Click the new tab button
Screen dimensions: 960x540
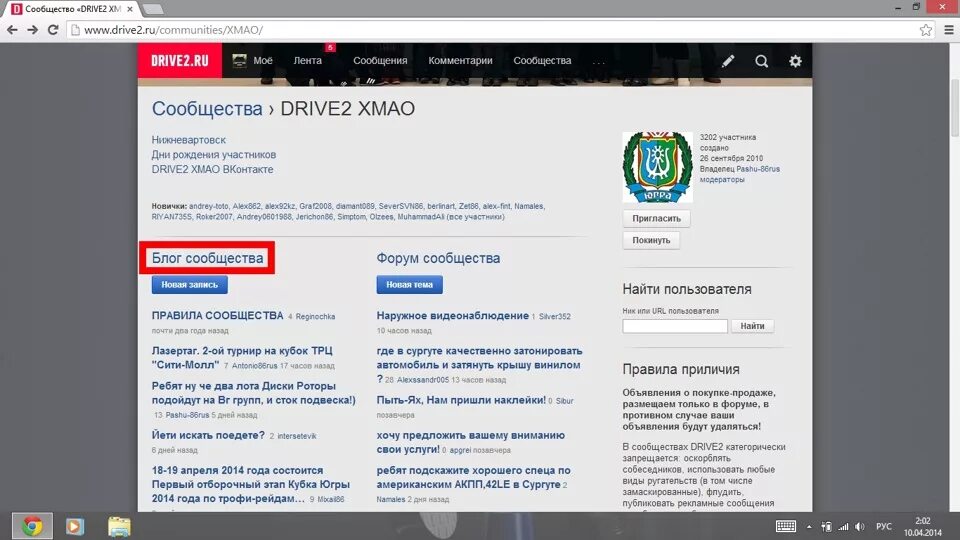[152, 9]
